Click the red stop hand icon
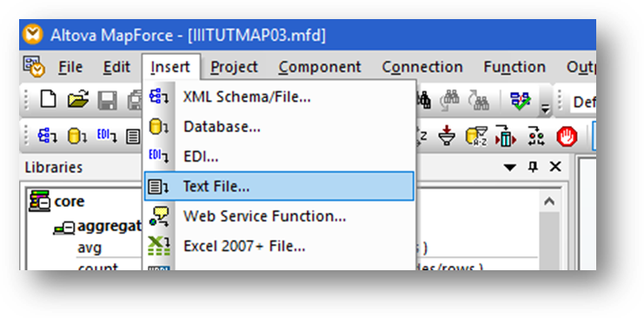Screen dimensions: 644x318 click(568, 136)
